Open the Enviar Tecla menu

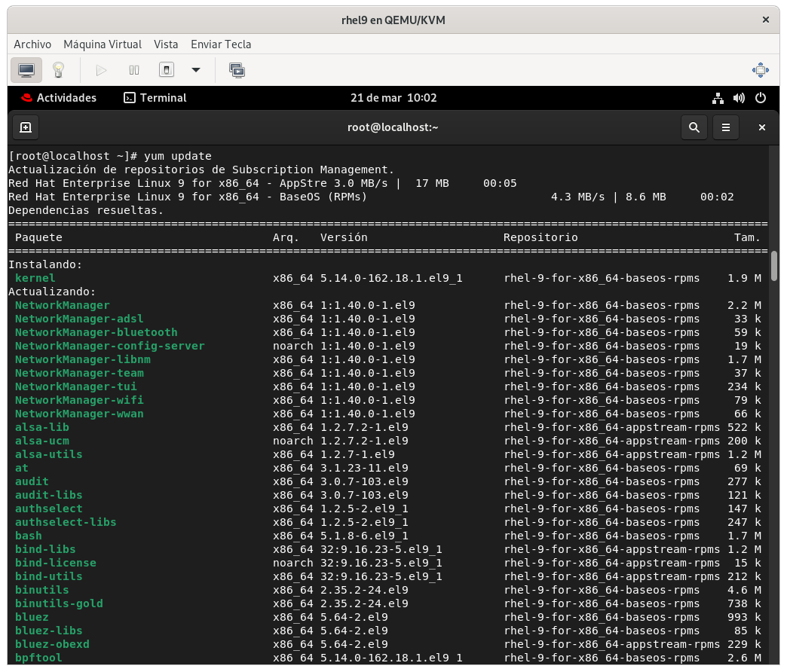(x=221, y=44)
